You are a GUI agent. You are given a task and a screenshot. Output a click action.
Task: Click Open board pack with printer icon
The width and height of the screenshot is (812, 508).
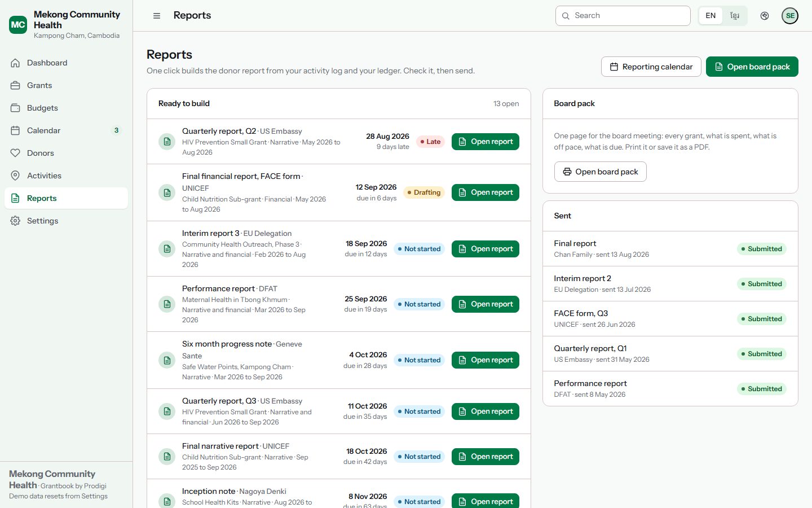(x=601, y=172)
